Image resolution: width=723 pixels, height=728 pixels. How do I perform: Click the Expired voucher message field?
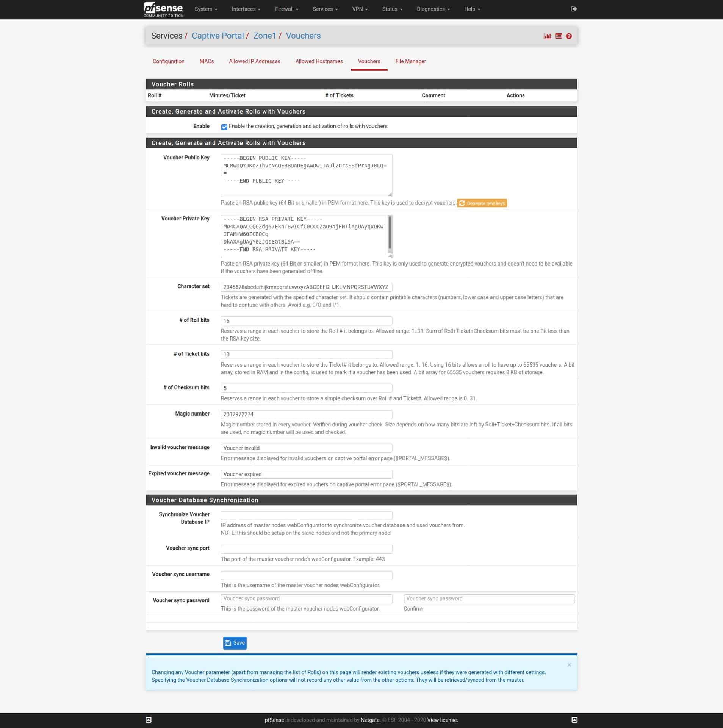tap(306, 474)
